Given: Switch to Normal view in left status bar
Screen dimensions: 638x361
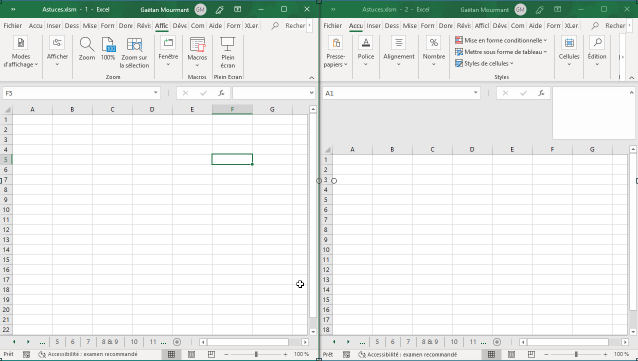Looking at the screenshot, I should coord(171,354).
